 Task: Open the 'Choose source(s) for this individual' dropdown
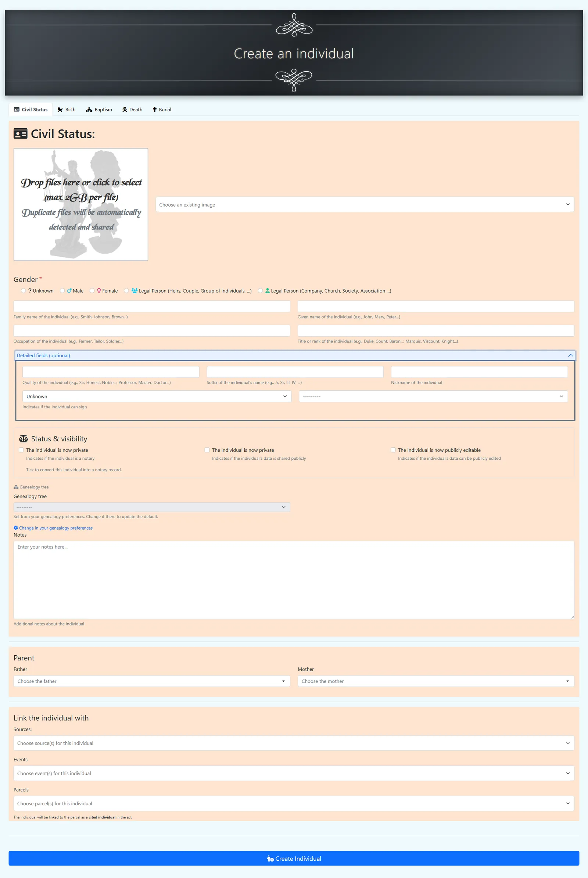coord(294,743)
